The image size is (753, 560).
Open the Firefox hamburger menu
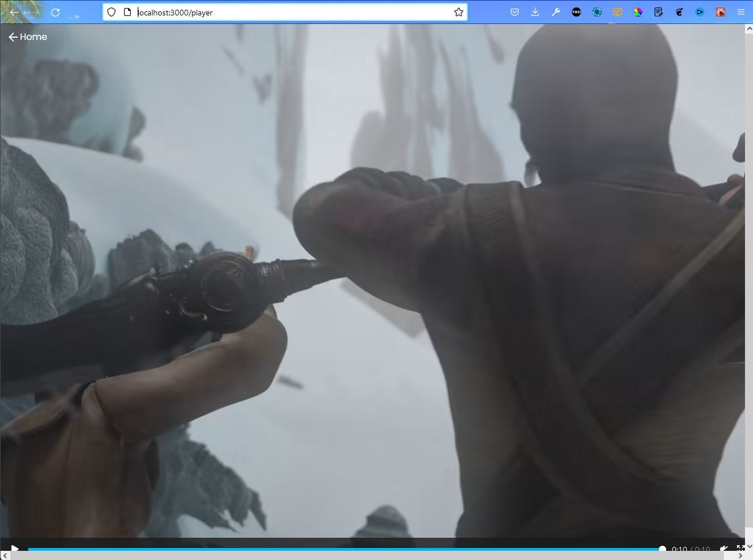[x=741, y=12]
